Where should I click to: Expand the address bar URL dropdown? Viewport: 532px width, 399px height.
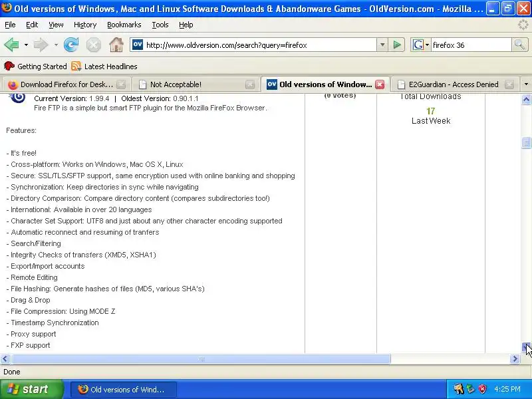click(x=382, y=45)
